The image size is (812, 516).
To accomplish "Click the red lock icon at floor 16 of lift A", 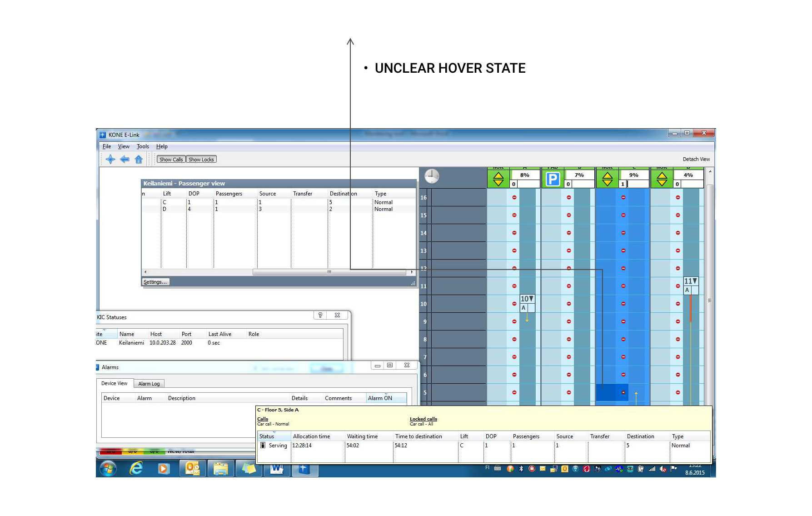I will 514,197.
